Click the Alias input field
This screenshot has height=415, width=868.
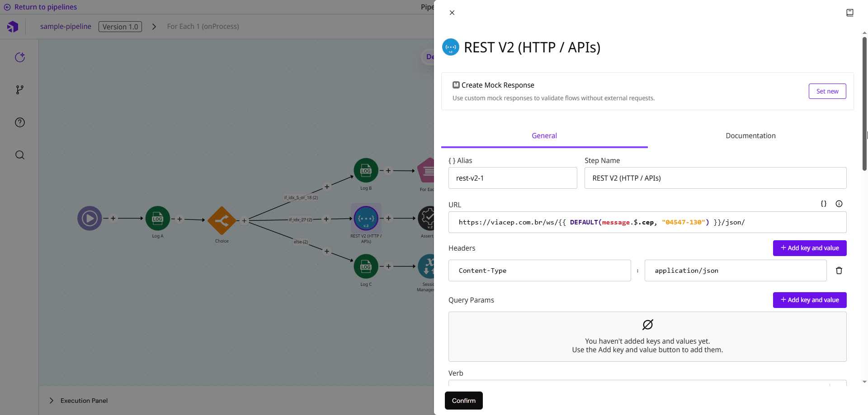pos(512,178)
